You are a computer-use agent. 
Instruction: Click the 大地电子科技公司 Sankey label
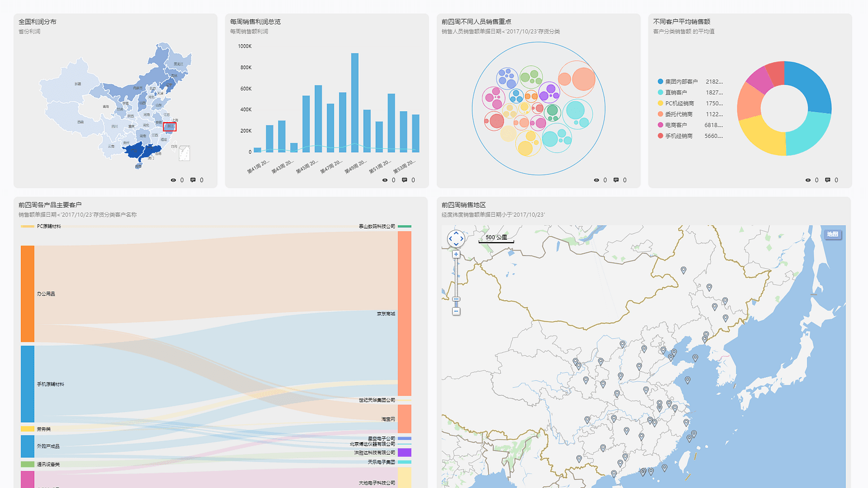tap(377, 483)
